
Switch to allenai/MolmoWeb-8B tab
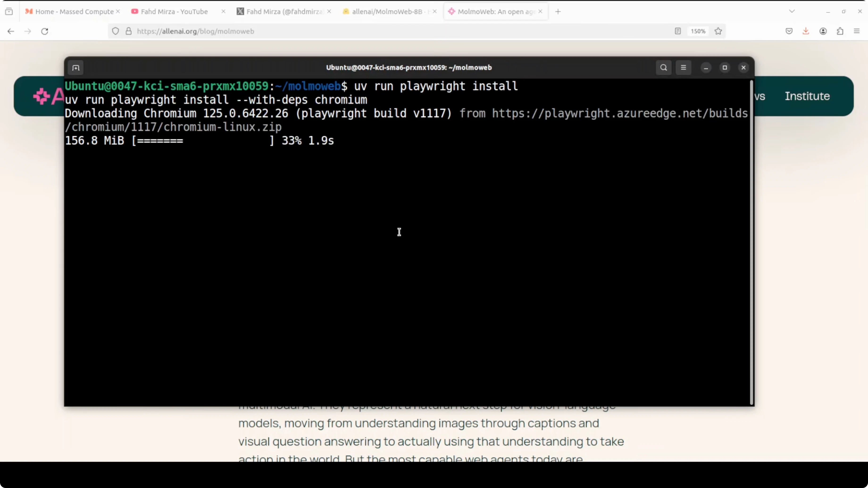(387, 12)
